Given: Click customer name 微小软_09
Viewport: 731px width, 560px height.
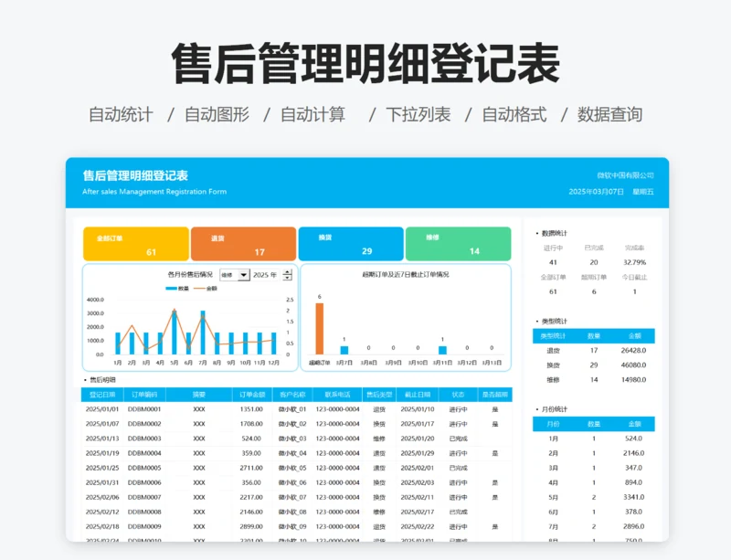Looking at the screenshot, I should click(292, 526).
